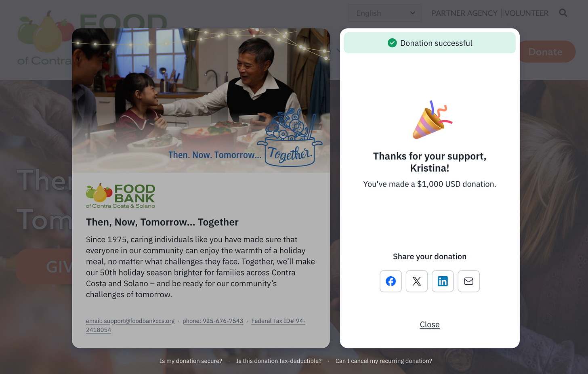The width and height of the screenshot is (588, 374).
Task: Click phone number 925-676-7543 link
Action: point(213,321)
